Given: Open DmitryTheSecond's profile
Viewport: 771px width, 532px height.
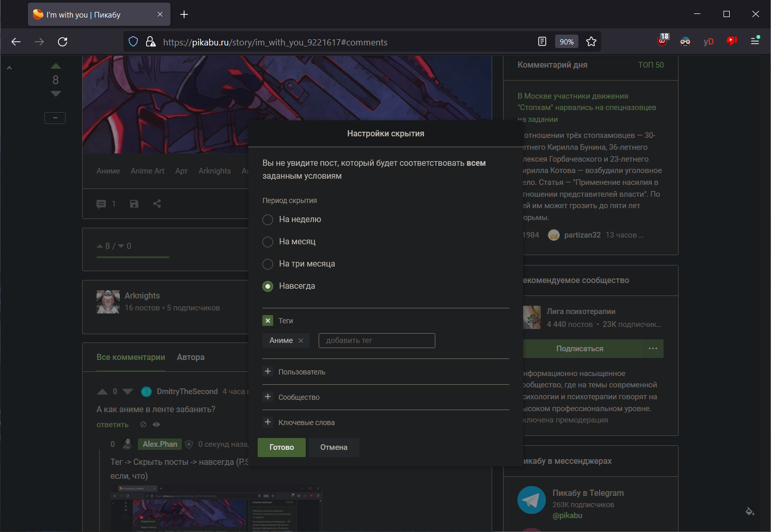Looking at the screenshot, I should click(x=187, y=392).
